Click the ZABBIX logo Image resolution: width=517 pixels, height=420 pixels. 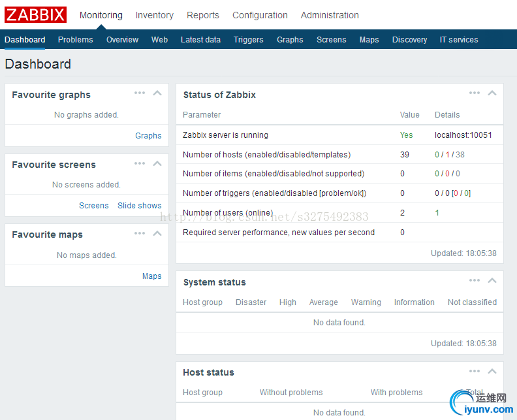35,15
